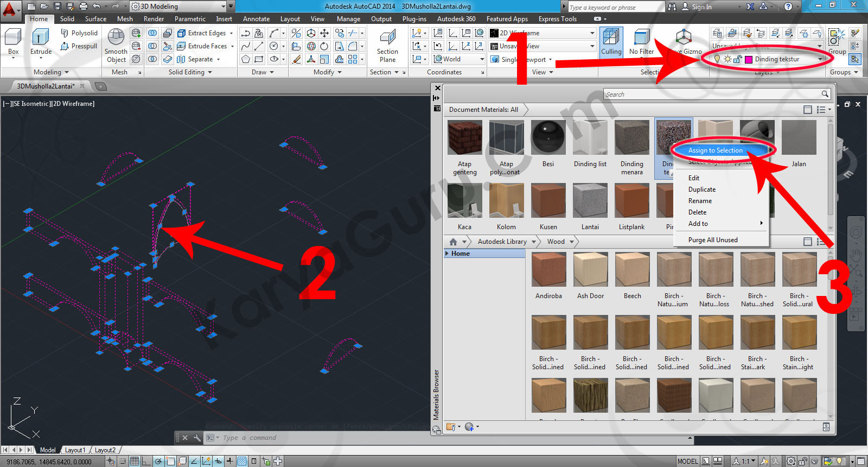Click the Presspull tool
Screen dimensions: 868x467
pyautogui.click(x=79, y=46)
